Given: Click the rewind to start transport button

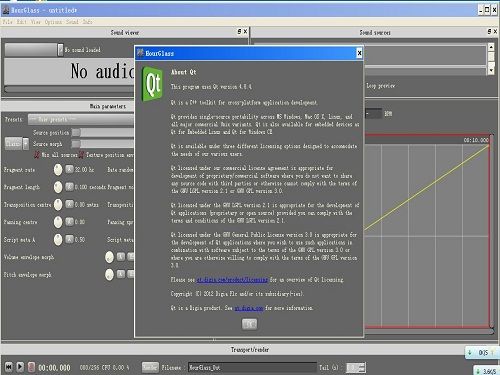Looking at the screenshot, I should click(9, 367).
